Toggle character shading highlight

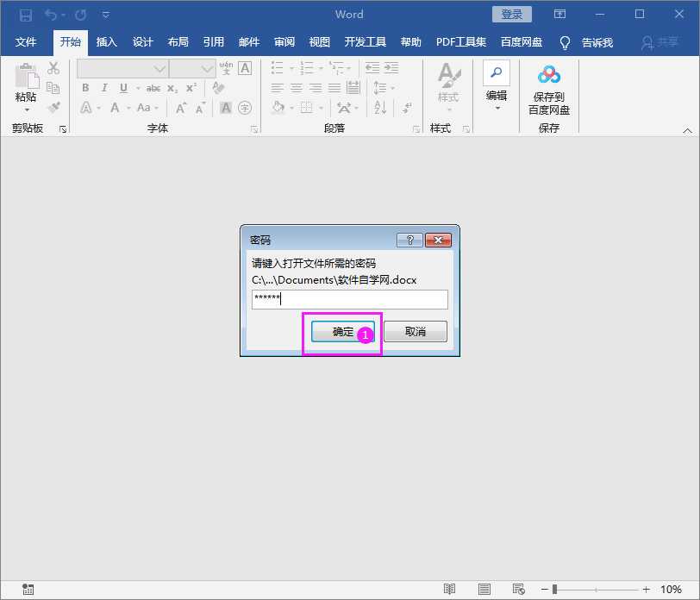pos(224,106)
